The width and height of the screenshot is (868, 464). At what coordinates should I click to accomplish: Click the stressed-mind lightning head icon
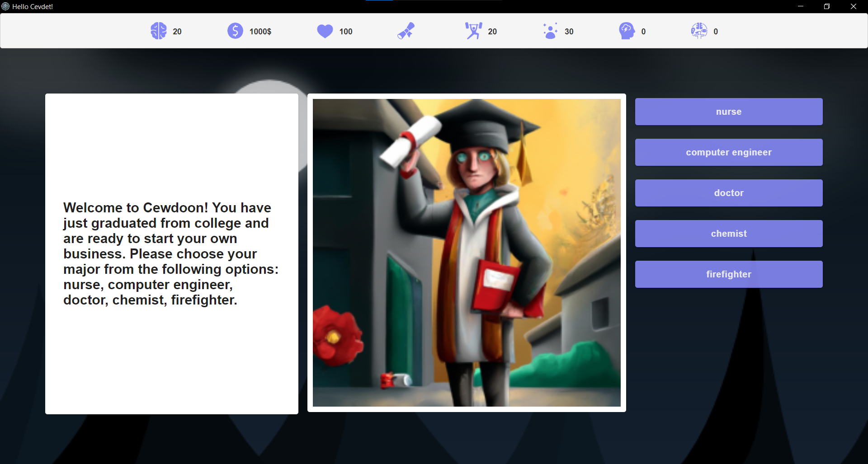(x=626, y=31)
